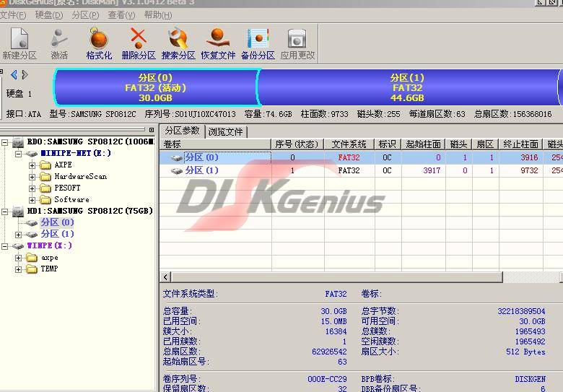Expand 分区(1) in the disk tree
The height and width of the screenshot is (392, 563).
pos(18,235)
